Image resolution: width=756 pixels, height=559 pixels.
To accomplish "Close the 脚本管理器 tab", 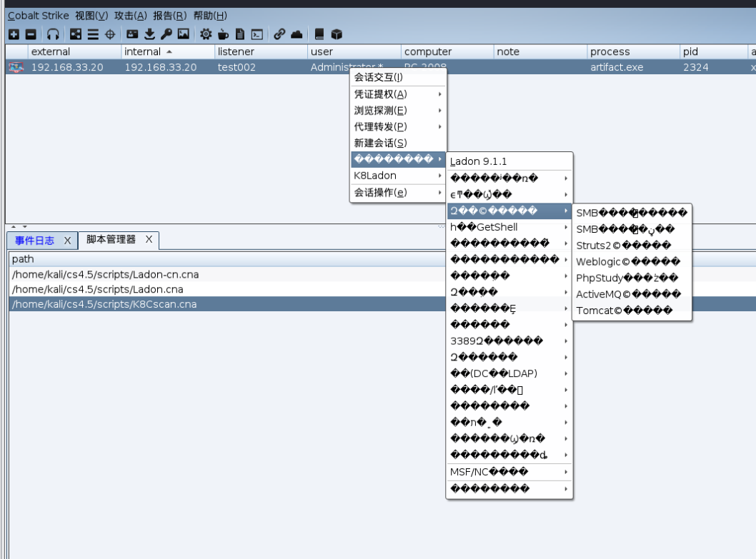I will (149, 239).
